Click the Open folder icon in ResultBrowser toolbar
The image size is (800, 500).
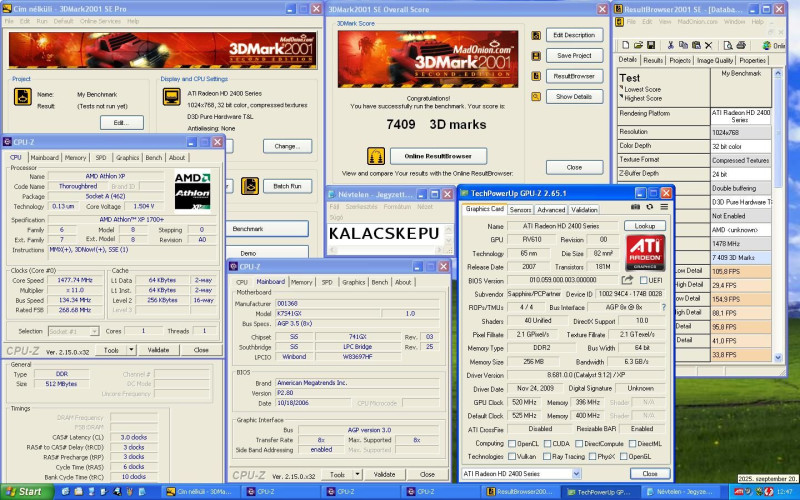pos(638,45)
